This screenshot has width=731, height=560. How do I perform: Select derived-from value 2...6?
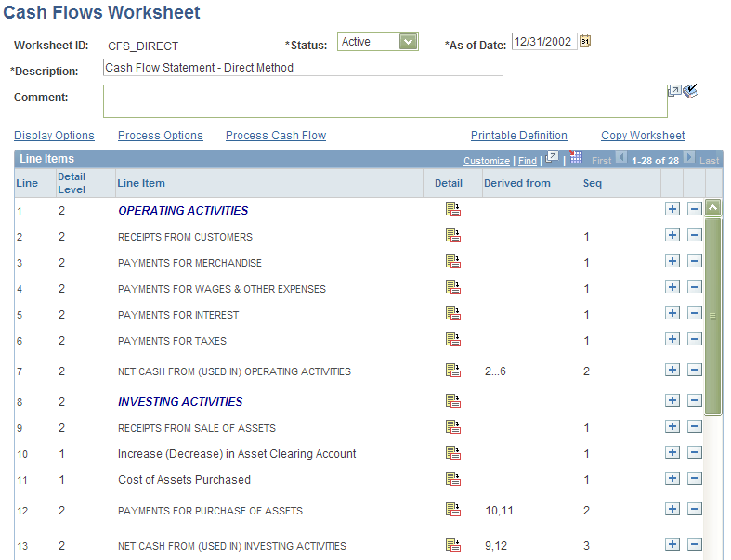tap(495, 371)
